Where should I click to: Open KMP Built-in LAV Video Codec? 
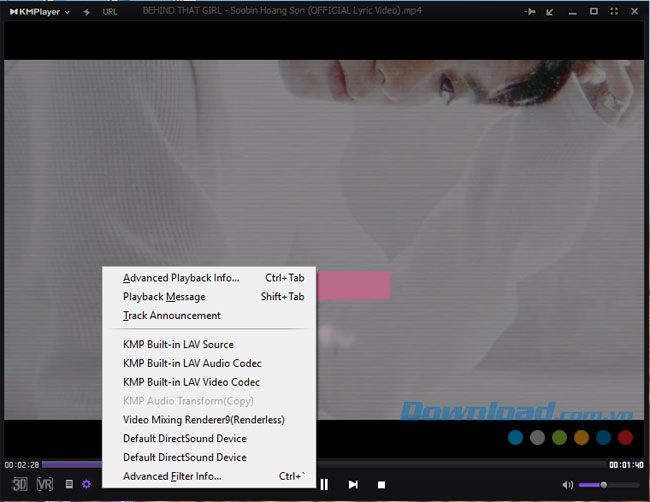[209, 382]
